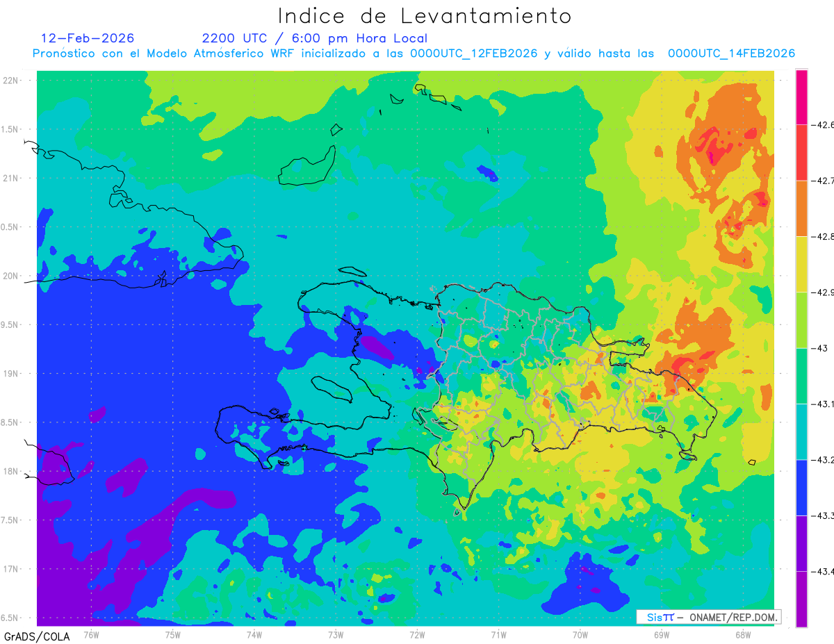Image resolution: width=834 pixels, height=644 pixels.
Task: Click the "-42.9" legend value
Action: pyautogui.click(x=822, y=292)
